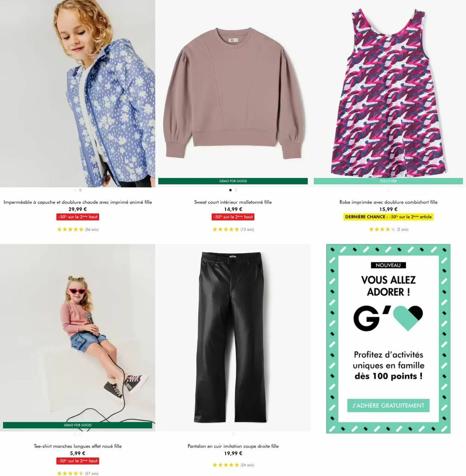Click GEMO FOR GOOD banner on the sweatshirt
Image resolution: width=466 pixels, height=476 pixels.
click(x=233, y=181)
